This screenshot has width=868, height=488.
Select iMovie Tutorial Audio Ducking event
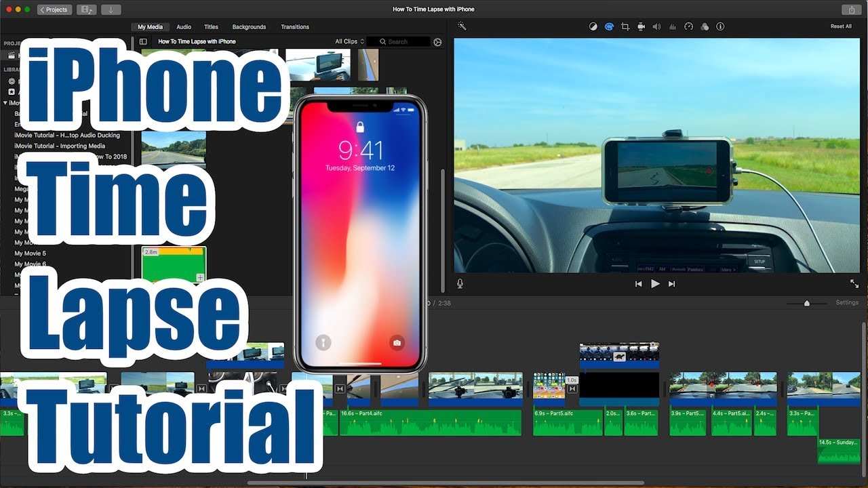click(67, 135)
